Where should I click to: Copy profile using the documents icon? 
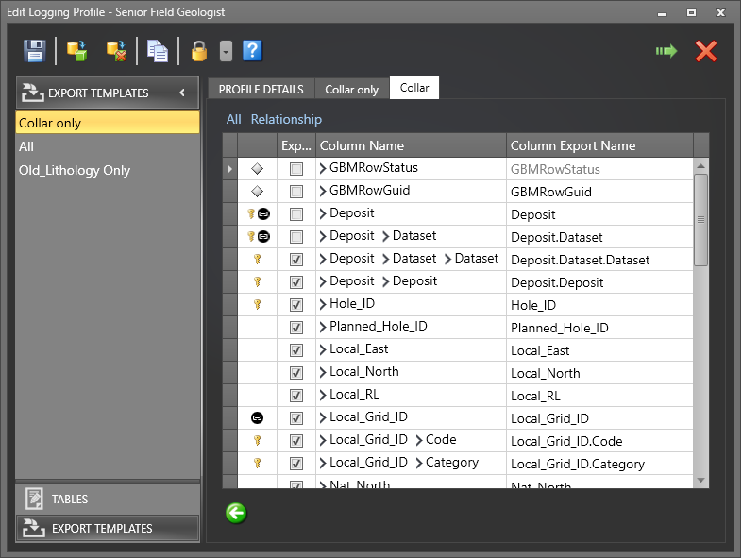click(x=158, y=51)
